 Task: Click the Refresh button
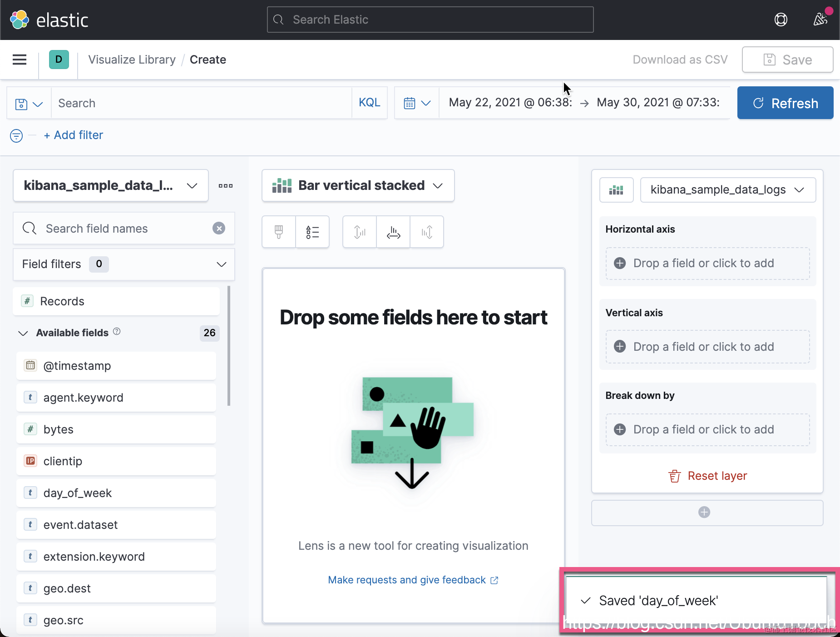785,103
